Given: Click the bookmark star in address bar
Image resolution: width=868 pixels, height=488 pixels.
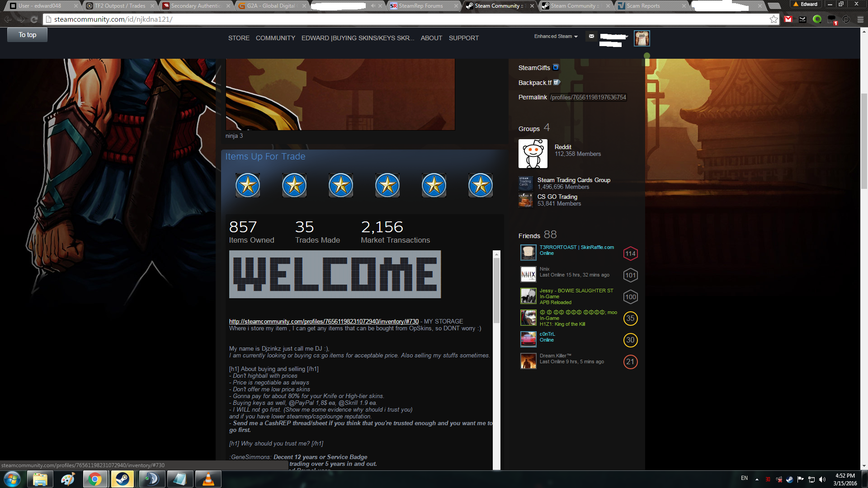Looking at the screenshot, I should (x=774, y=19).
